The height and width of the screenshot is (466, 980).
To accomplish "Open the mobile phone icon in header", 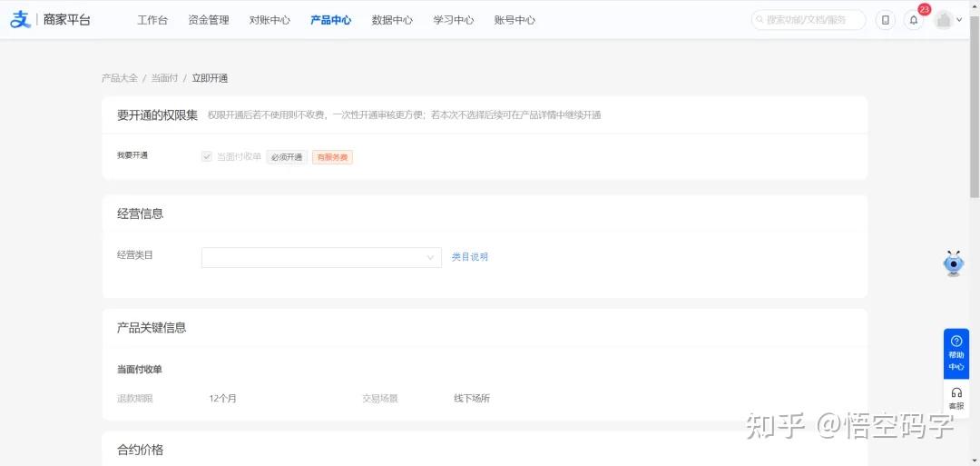I will pyautogui.click(x=885, y=20).
